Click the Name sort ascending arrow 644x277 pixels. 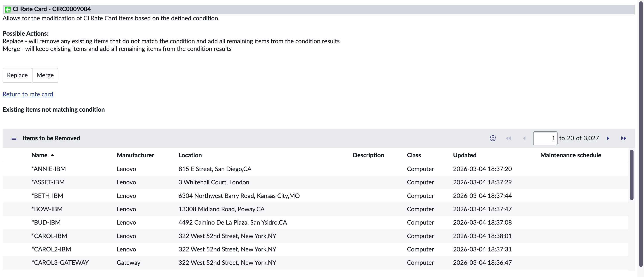[52, 155]
